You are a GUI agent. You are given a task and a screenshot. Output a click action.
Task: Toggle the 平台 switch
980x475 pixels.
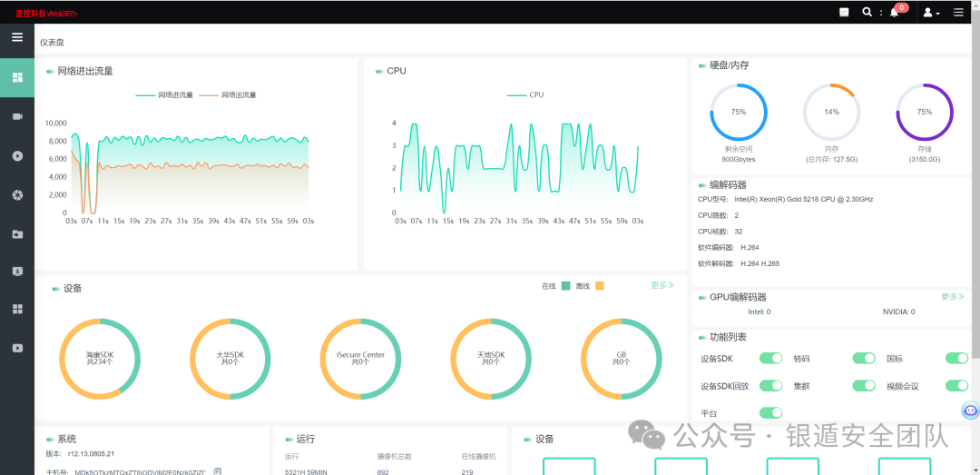point(770,412)
